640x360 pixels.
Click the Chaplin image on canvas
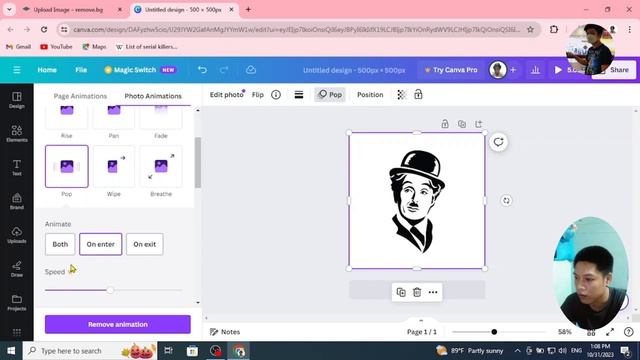tap(417, 201)
